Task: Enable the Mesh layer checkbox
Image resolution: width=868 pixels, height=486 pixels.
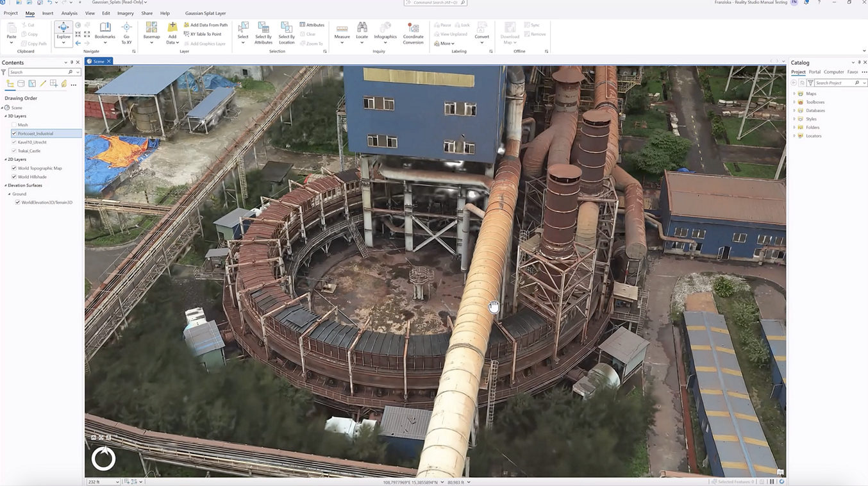Action: pos(14,124)
